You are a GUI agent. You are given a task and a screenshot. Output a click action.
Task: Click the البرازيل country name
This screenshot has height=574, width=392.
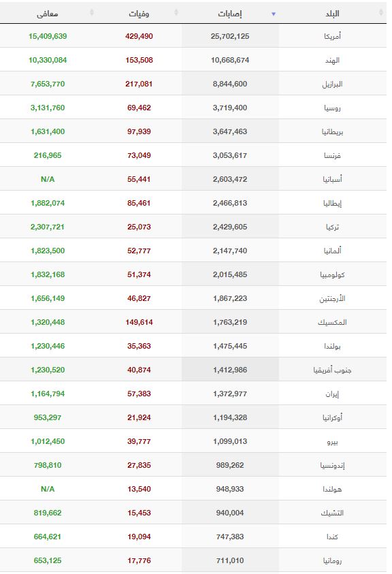pyautogui.click(x=332, y=84)
